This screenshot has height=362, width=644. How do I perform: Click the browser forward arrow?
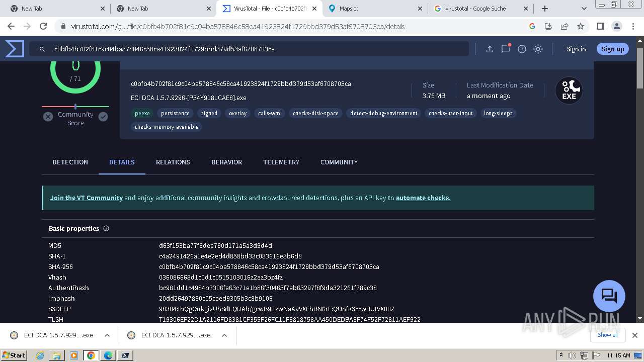pos(27,26)
